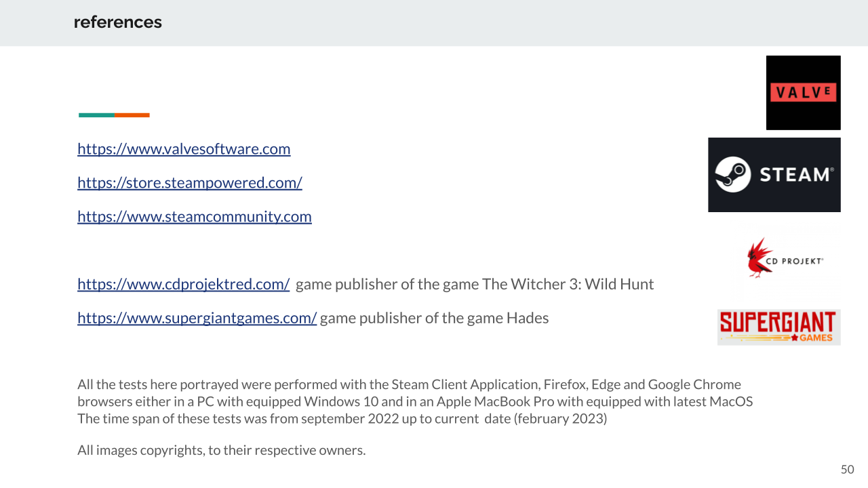Click the red Valve logo image
Image resolution: width=868 pixels, height=488 pixels.
point(803,93)
